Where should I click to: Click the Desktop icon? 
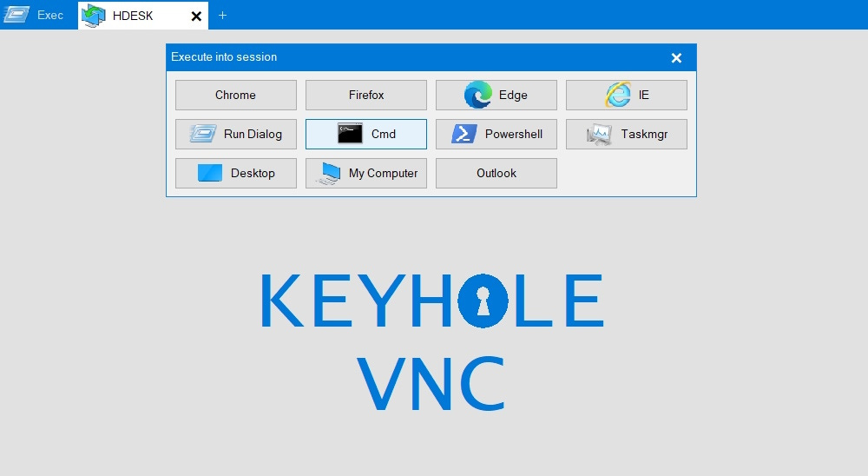pyautogui.click(x=210, y=173)
